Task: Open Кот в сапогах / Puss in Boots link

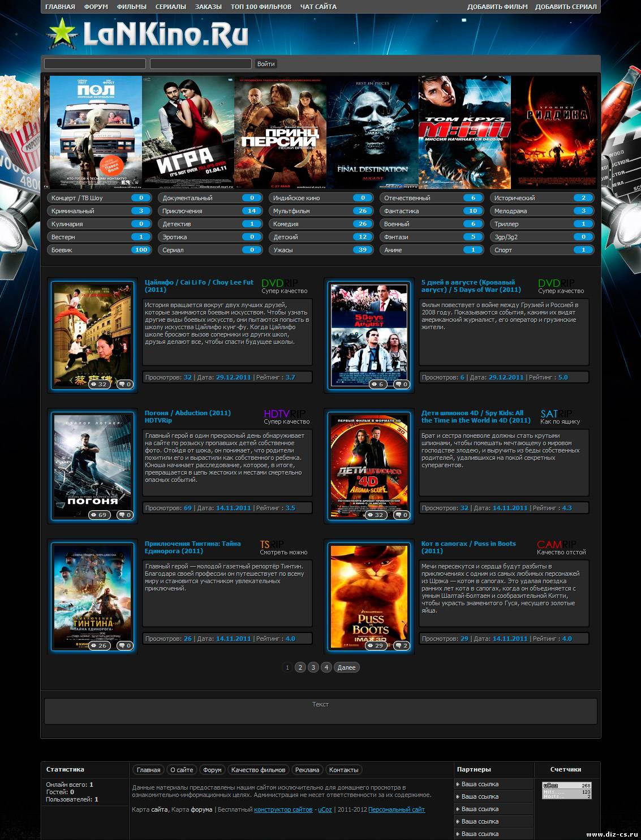Action: click(468, 547)
